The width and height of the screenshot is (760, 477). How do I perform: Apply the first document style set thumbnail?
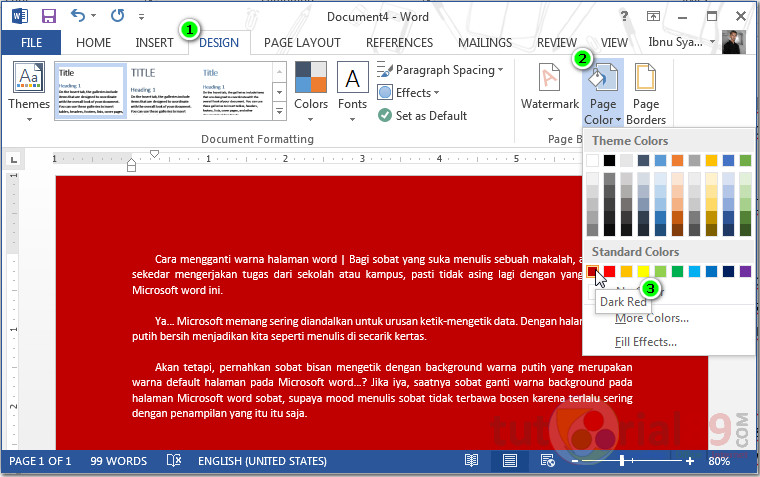(x=91, y=91)
